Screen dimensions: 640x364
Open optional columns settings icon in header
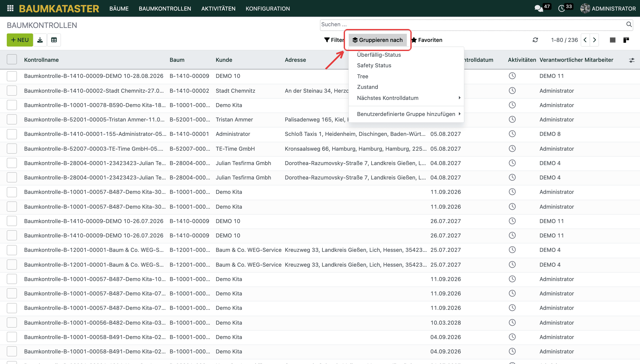632,60
